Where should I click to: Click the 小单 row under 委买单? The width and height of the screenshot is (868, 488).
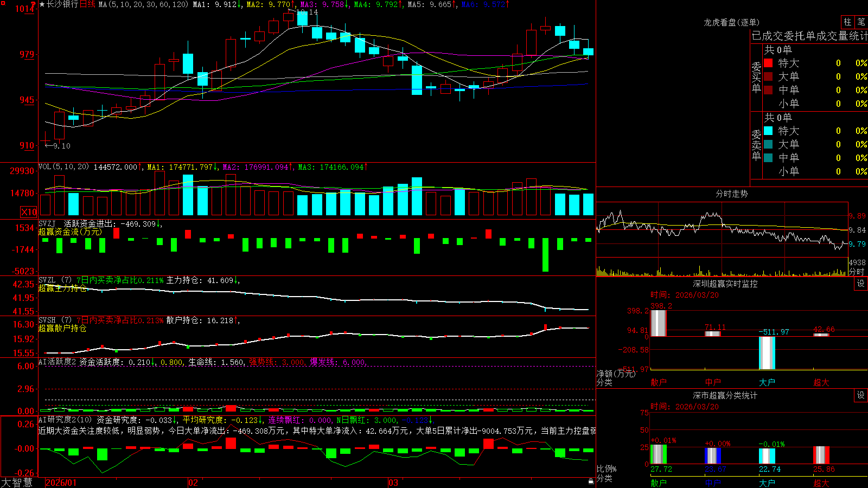point(815,104)
